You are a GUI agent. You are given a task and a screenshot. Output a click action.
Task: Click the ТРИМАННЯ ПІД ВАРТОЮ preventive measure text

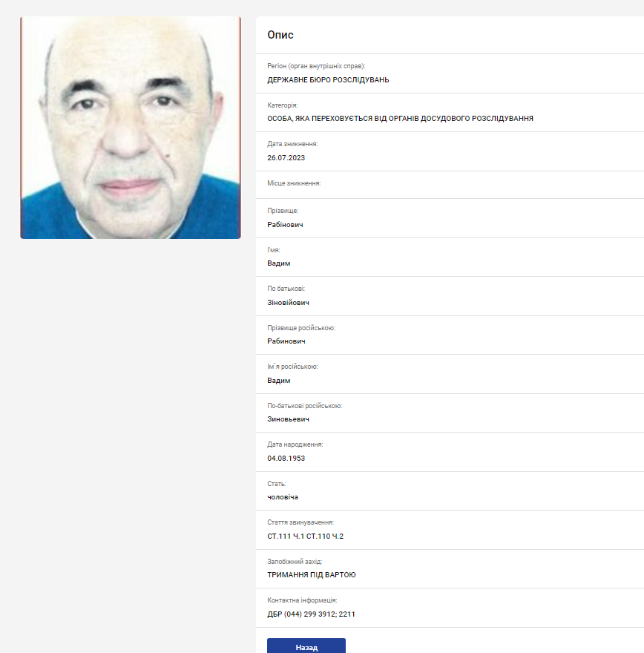pyautogui.click(x=312, y=575)
